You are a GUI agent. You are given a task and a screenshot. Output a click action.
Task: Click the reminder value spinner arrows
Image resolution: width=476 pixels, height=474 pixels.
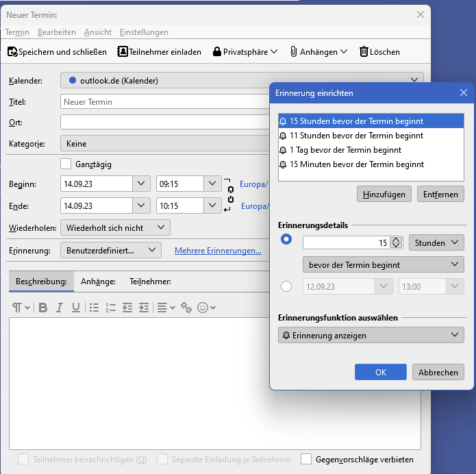[396, 242]
